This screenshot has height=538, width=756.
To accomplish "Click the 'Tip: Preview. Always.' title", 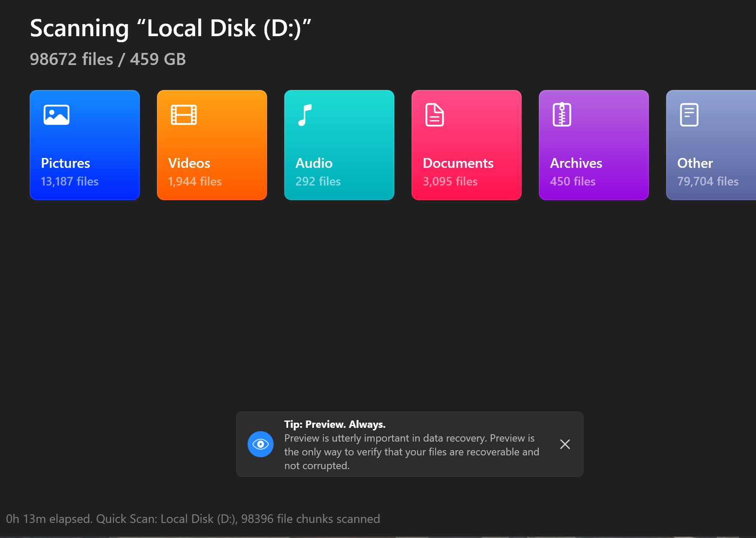I will (335, 424).
